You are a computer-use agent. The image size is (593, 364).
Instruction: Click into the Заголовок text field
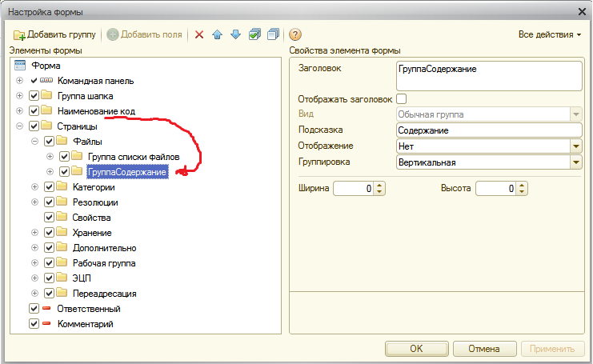[489, 76]
